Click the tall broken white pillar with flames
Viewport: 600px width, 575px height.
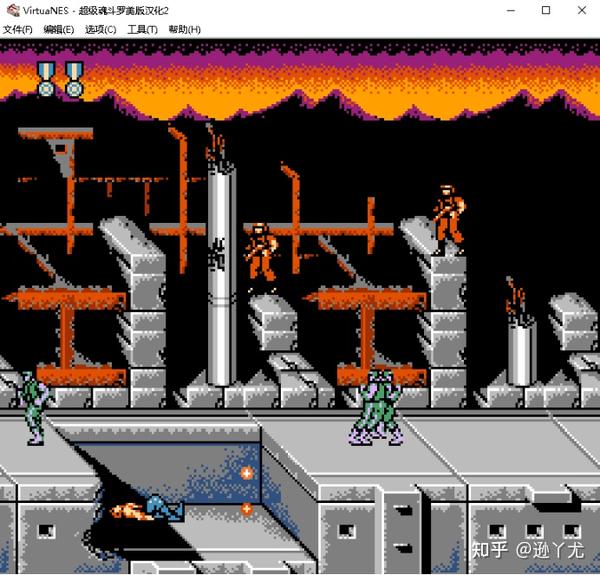point(221,256)
